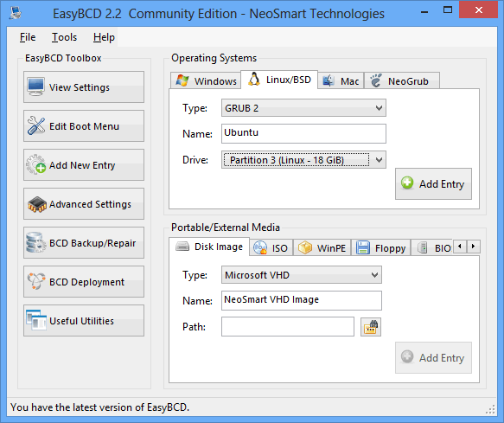Click Add Entry for Linux/BSD
Image resolution: width=504 pixels, height=423 pixels.
click(433, 183)
